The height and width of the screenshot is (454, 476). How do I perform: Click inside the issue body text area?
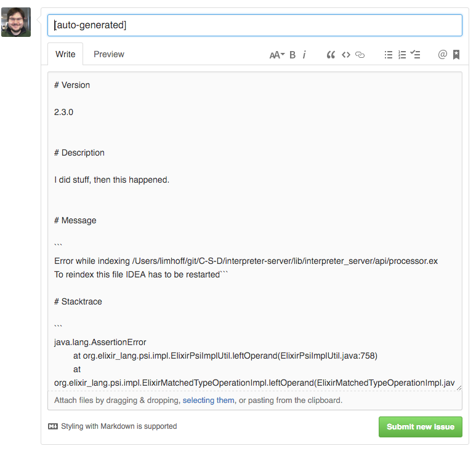[x=255, y=231]
